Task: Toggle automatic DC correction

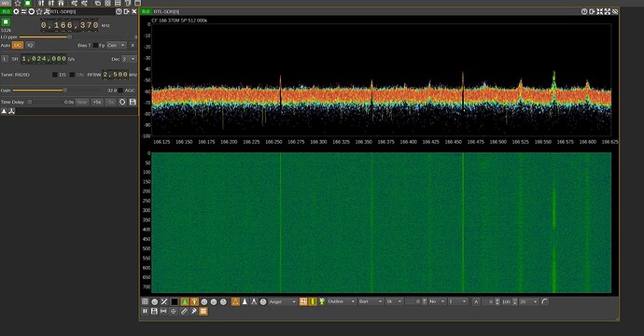Action: [x=17, y=45]
